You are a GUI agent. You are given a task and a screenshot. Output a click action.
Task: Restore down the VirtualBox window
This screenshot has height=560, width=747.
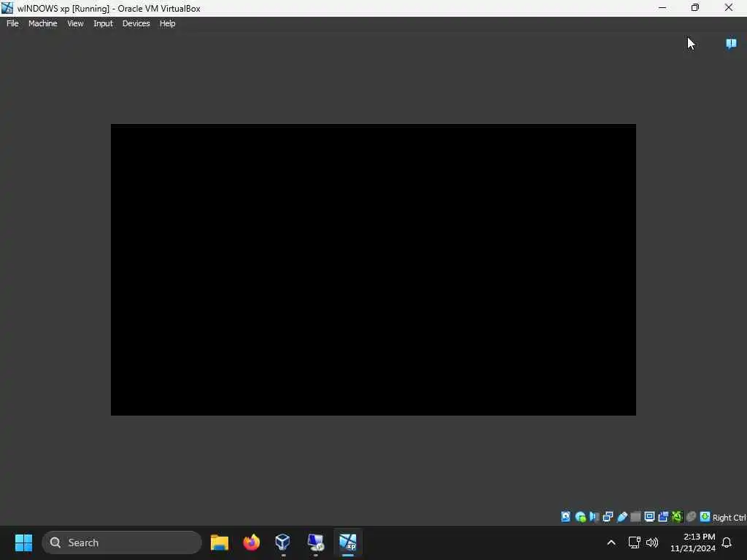(695, 7)
